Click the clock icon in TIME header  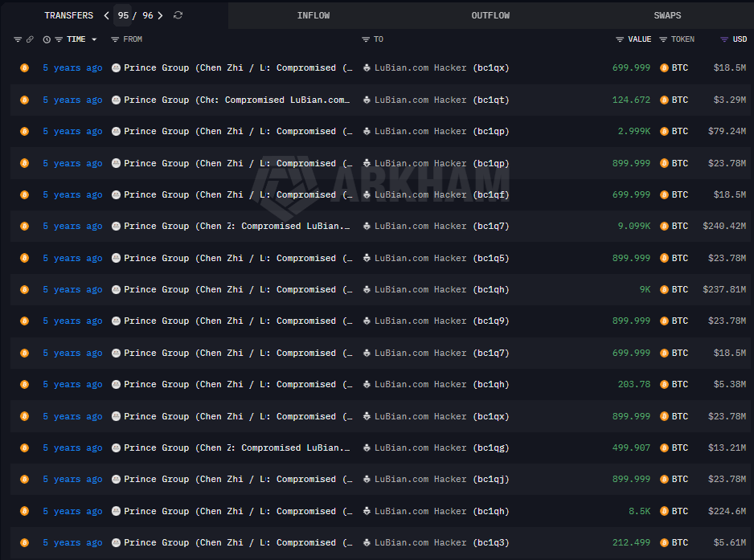click(47, 39)
